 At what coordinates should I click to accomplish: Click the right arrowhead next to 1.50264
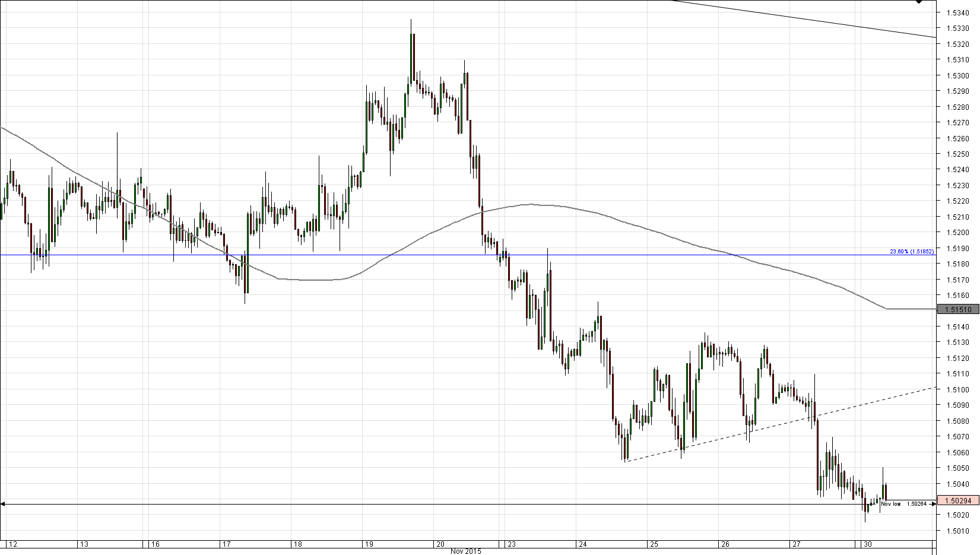[933, 504]
